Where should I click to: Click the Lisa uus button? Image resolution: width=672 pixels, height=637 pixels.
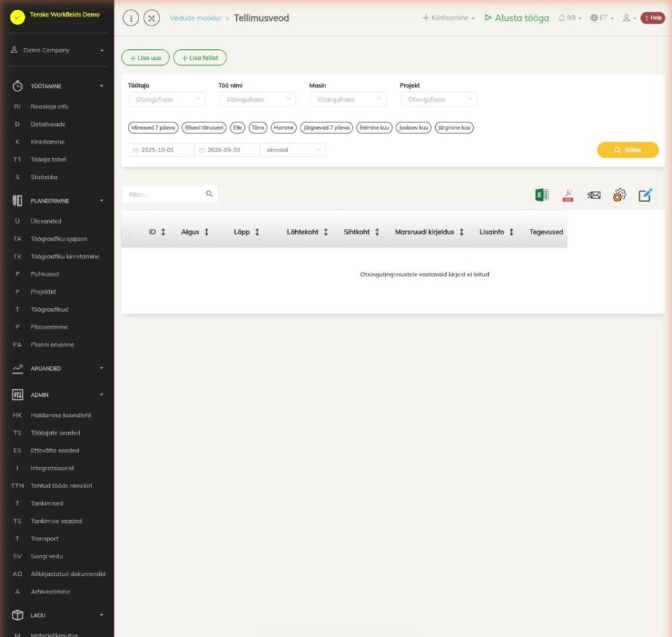[145, 58]
